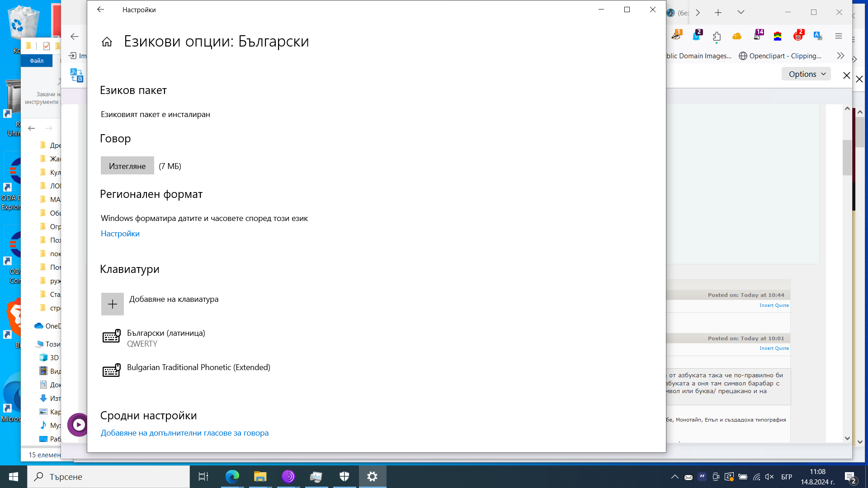Click the Settings gear taskbar icon

(372, 477)
